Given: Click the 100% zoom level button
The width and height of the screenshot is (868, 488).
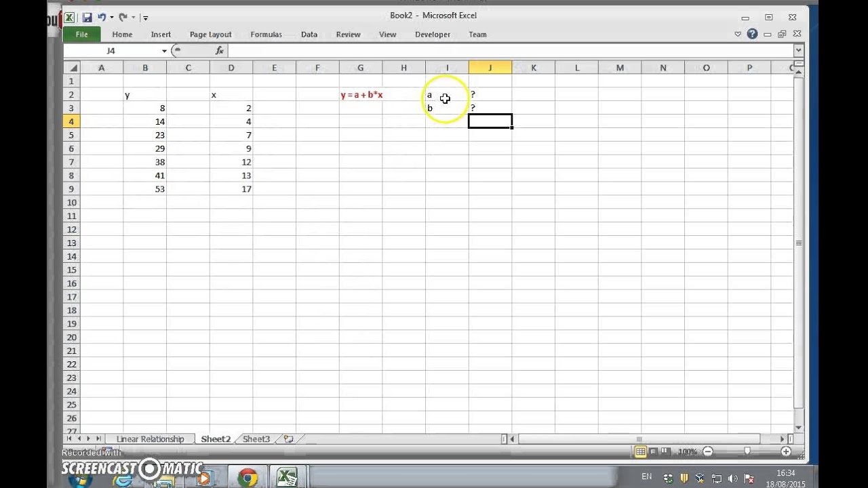Looking at the screenshot, I should tap(687, 451).
